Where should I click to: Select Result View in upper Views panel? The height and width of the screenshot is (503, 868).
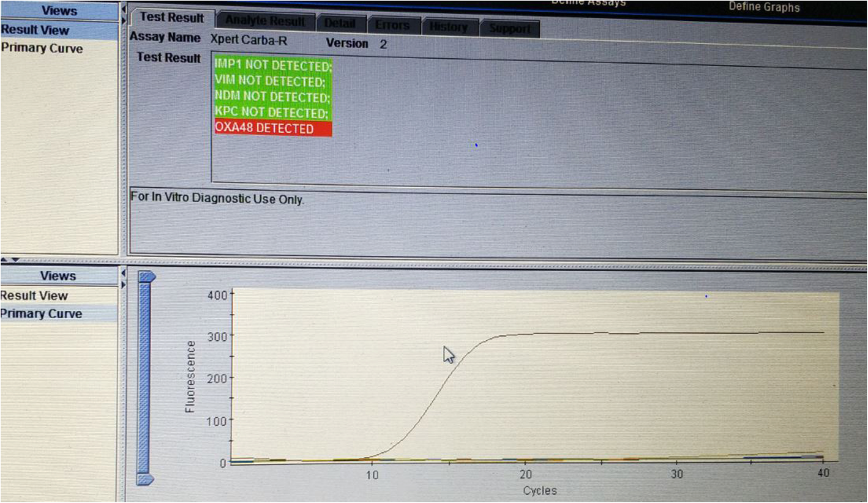[x=59, y=30]
